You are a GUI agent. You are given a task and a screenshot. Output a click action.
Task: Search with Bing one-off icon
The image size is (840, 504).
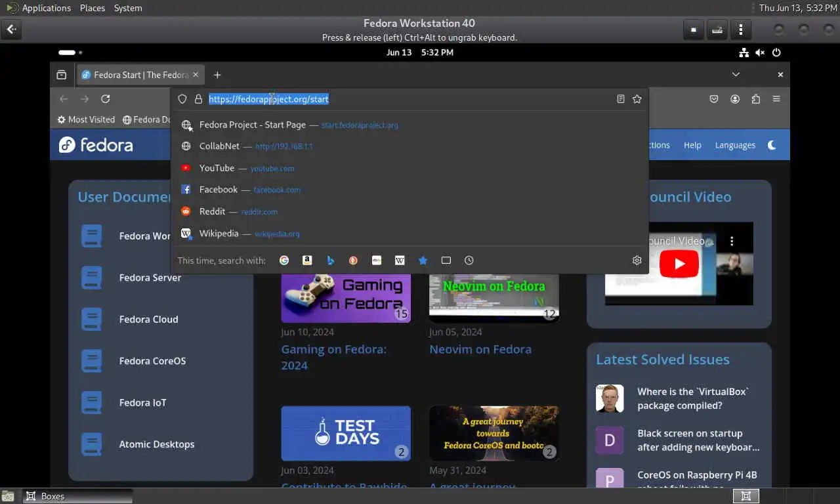pyautogui.click(x=330, y=261)
